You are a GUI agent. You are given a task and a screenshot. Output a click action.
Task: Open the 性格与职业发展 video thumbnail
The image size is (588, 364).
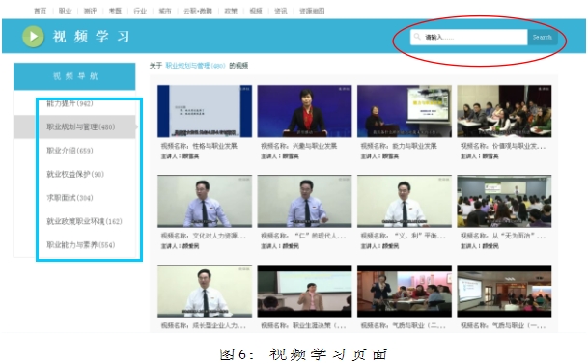205,111
